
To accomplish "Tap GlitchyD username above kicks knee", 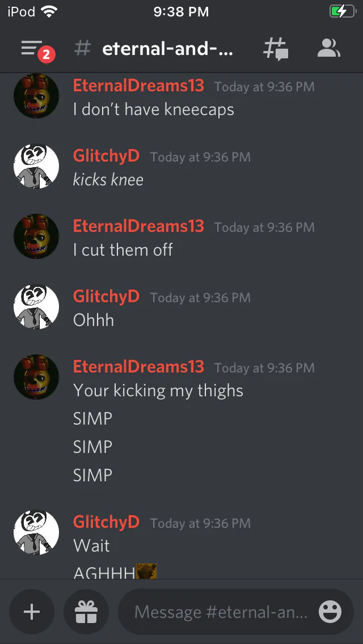I will click(x=106, y=156).
